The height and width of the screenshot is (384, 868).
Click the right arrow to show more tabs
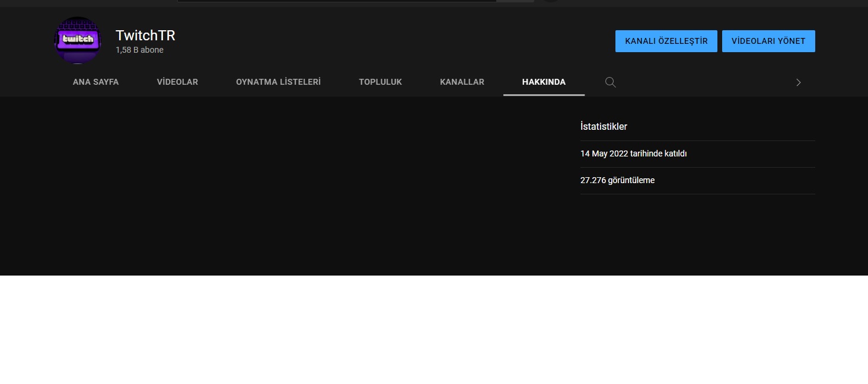click(798, 82)
